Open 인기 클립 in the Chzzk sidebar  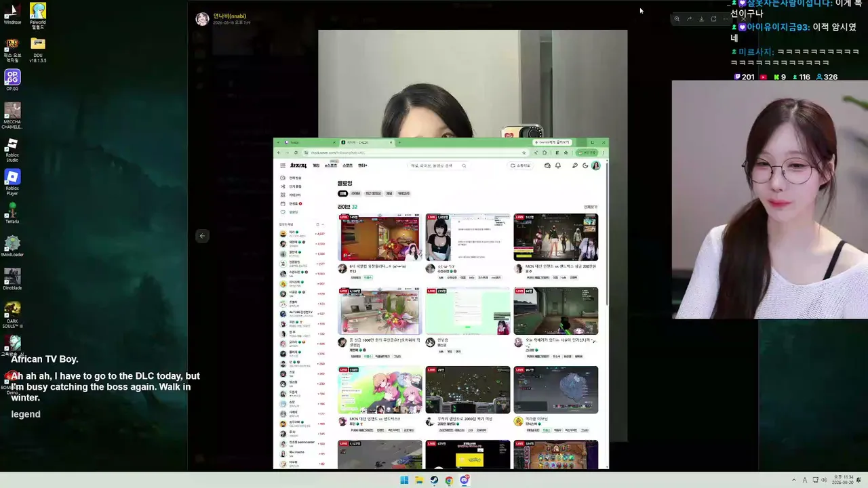pos(292,186)
